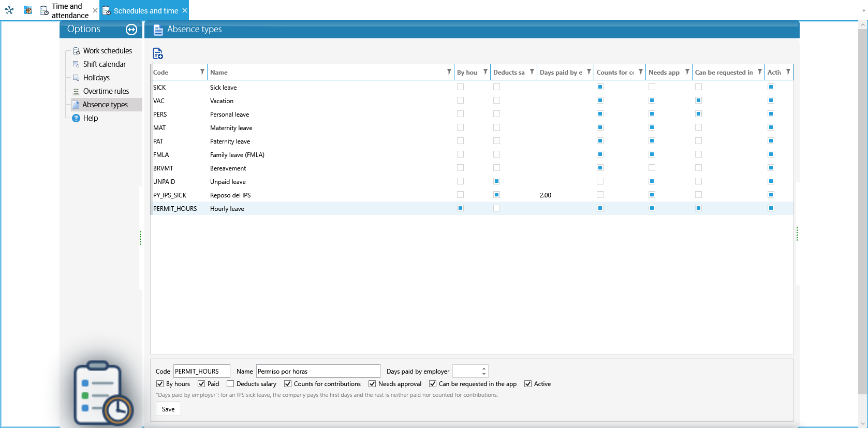
Task: Filter the Code column
Action: pyautogui.click(x=202, y=72)
